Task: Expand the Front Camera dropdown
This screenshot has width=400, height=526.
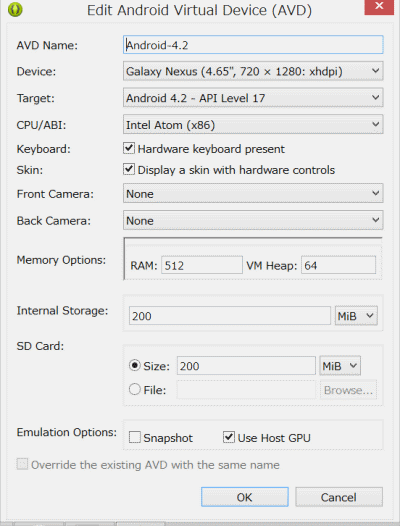Action: click(253, 193)
